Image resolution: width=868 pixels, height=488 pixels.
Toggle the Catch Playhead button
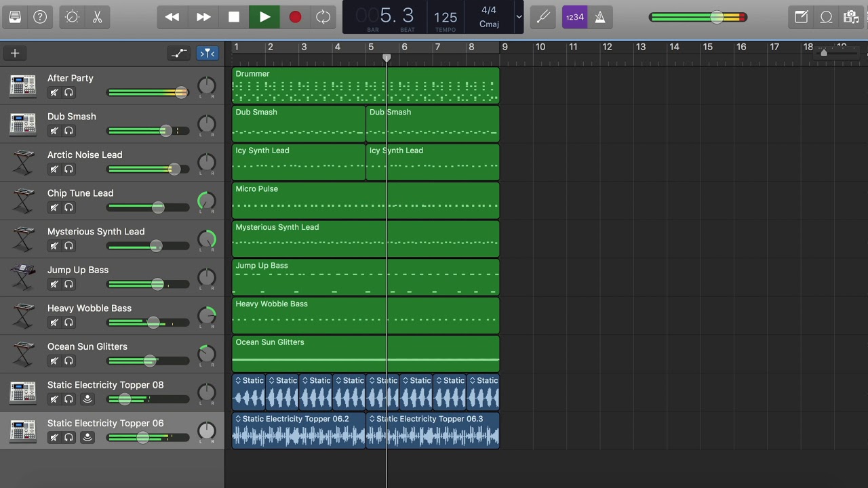pyautogui.click(x=207, y=53)
